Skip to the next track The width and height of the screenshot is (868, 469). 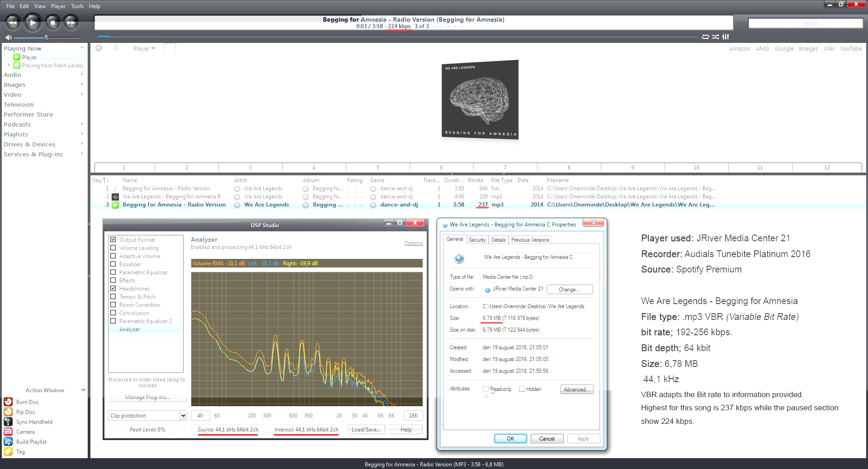pos(71,22)
